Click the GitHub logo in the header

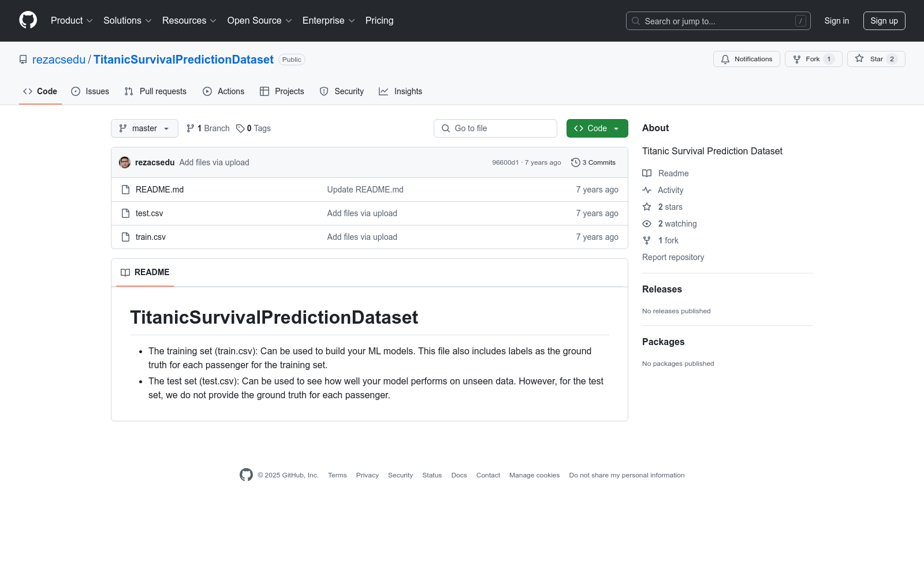click(x=28, y=20)
